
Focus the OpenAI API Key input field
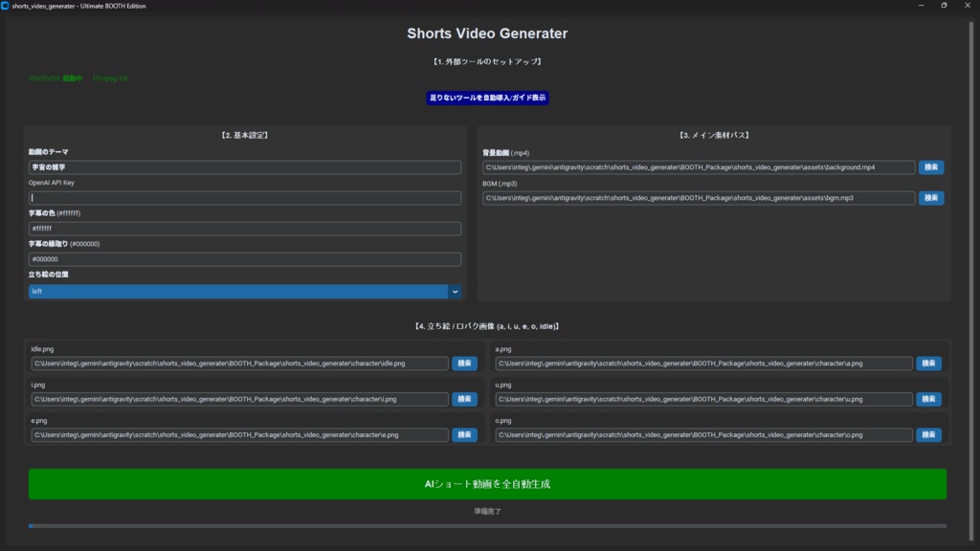[243, 198]
